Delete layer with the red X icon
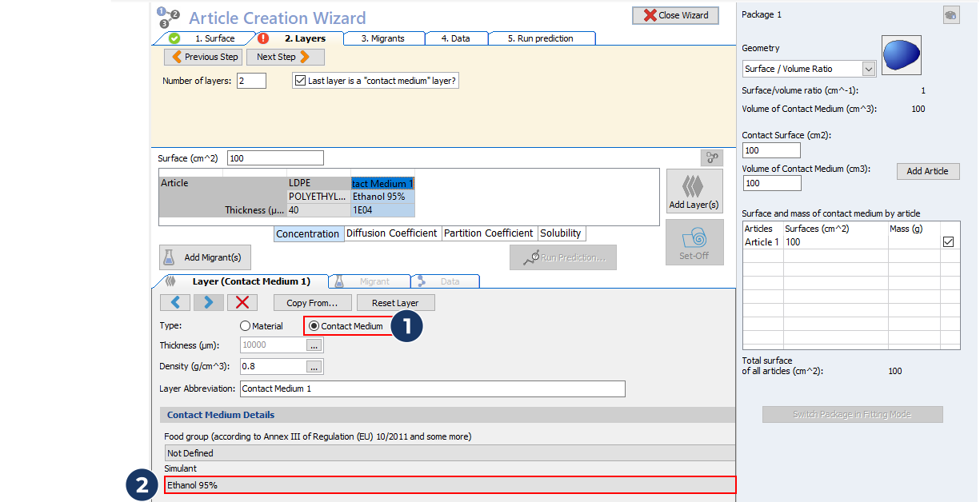 pyautogui.click(x=242, y=302)
